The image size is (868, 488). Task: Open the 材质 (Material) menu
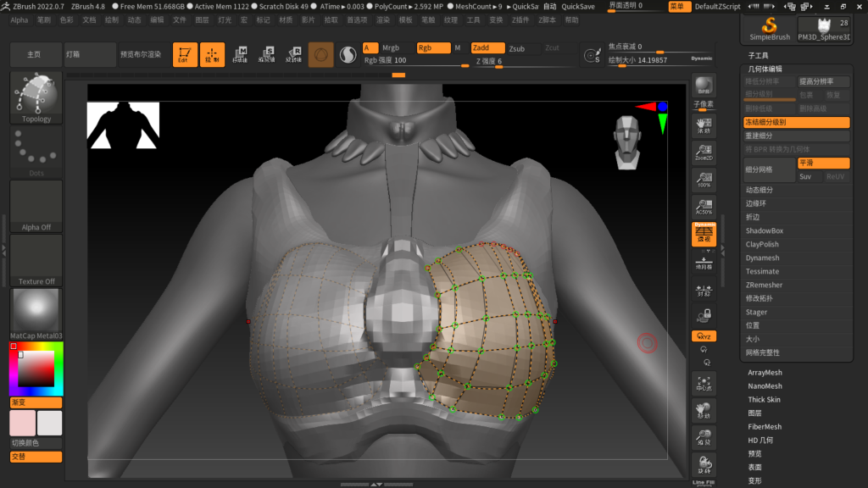[286, 20]
